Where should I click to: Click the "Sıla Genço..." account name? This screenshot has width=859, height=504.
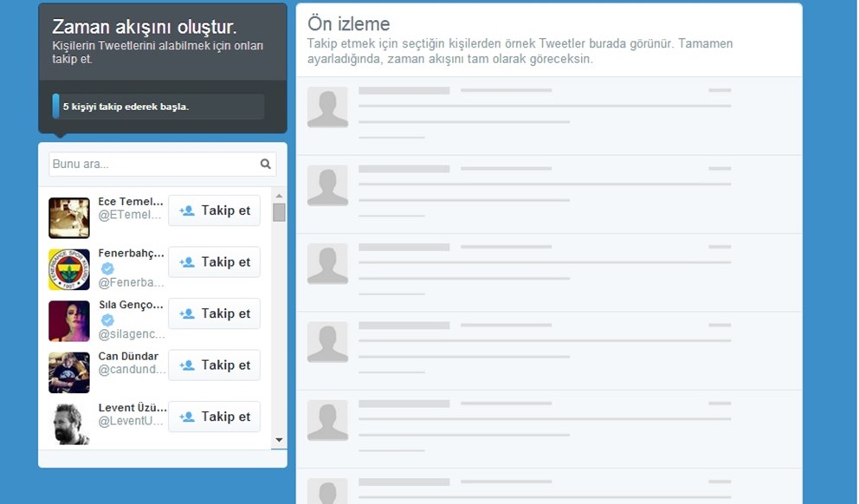(131, 305)
